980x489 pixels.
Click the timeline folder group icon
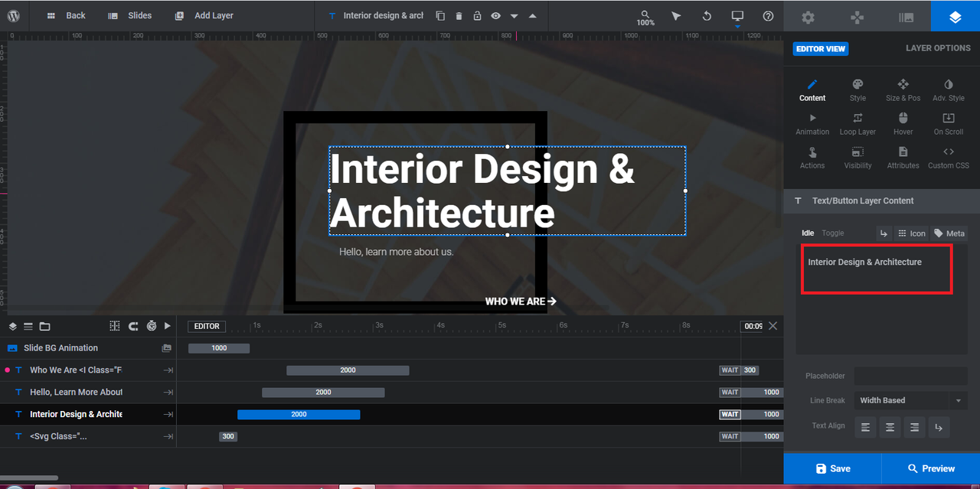[44, 326]
